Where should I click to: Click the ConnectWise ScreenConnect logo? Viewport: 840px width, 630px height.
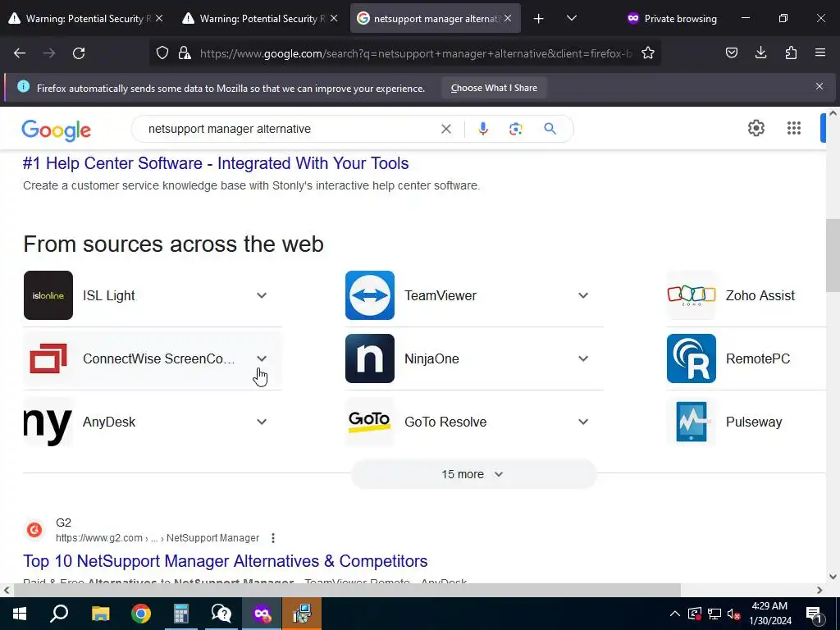(48, 358)
